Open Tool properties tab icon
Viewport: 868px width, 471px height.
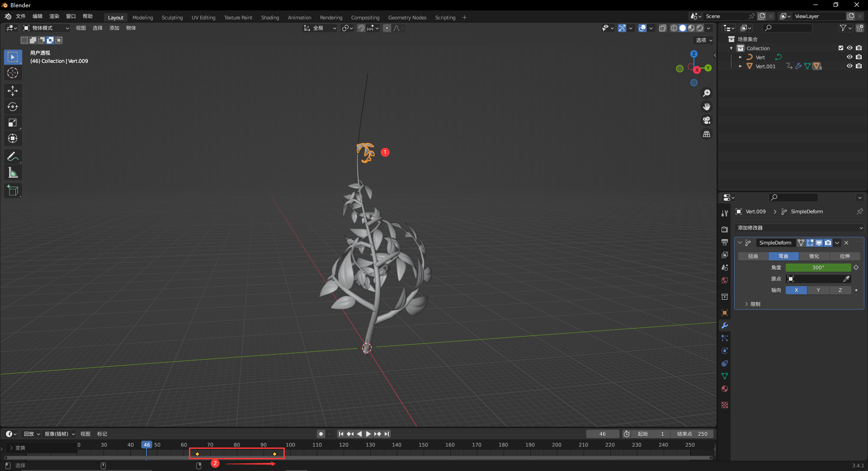(725, 213)
